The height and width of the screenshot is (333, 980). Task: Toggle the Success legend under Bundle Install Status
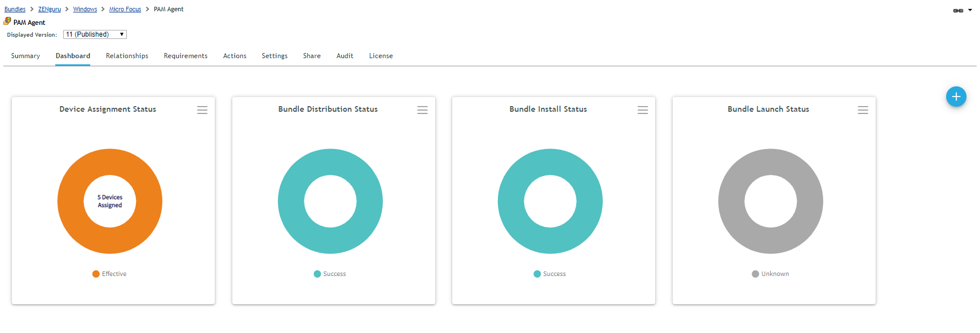click(550, 274)
